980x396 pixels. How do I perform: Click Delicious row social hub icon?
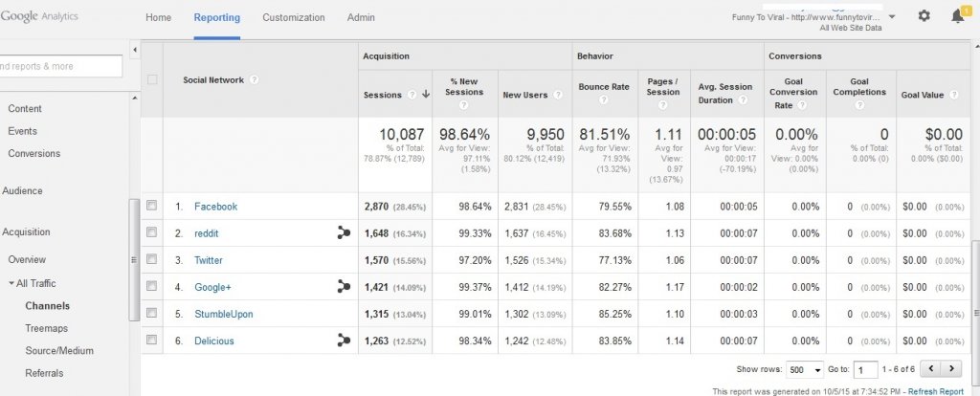coord(344,341)
